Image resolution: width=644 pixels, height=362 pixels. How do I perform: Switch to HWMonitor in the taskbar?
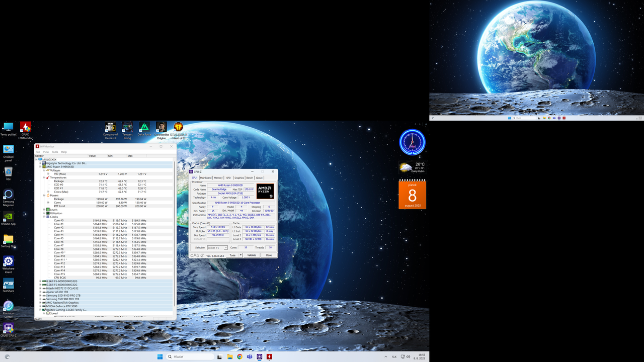coord(269,356)
